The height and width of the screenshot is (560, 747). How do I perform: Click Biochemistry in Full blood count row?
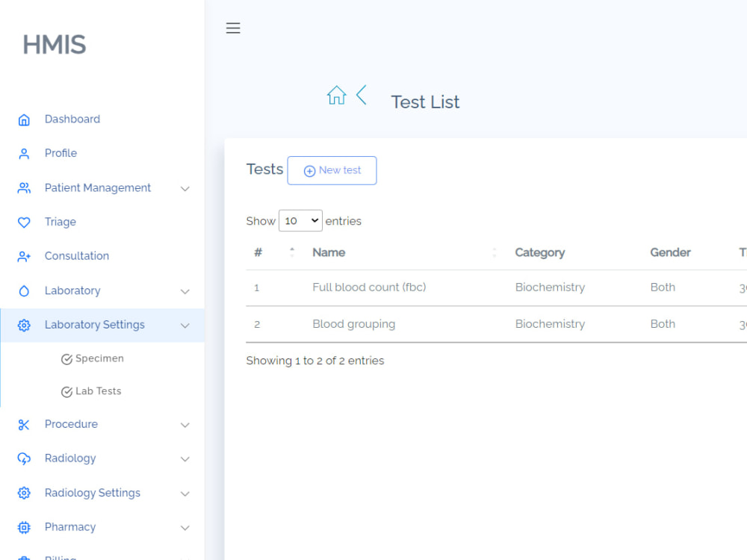point(550,287)
